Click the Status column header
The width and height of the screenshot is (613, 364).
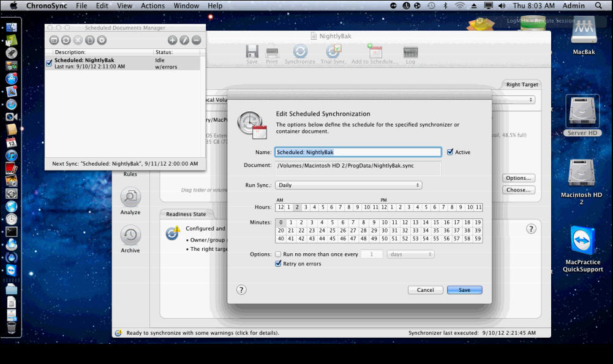click(177, 52)
